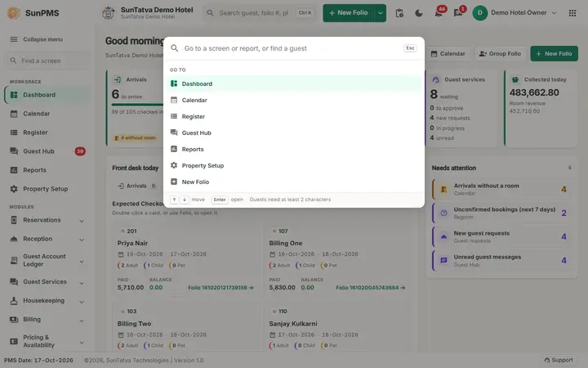Open Folio 161020045743684 link

tap(371, 288)
